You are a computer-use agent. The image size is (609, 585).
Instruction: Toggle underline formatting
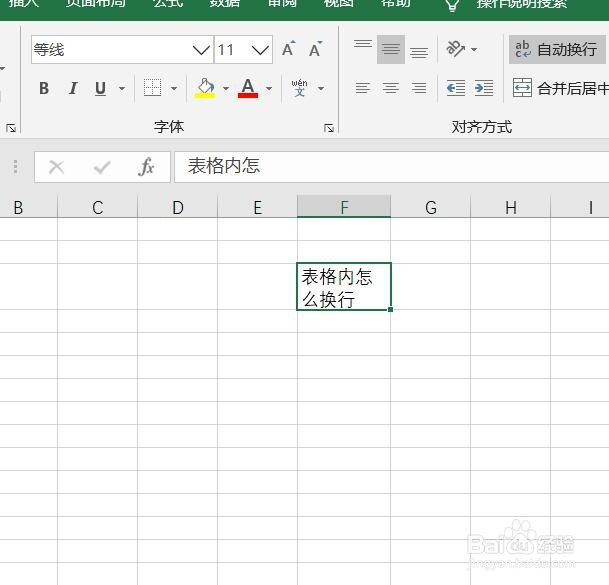100,88
